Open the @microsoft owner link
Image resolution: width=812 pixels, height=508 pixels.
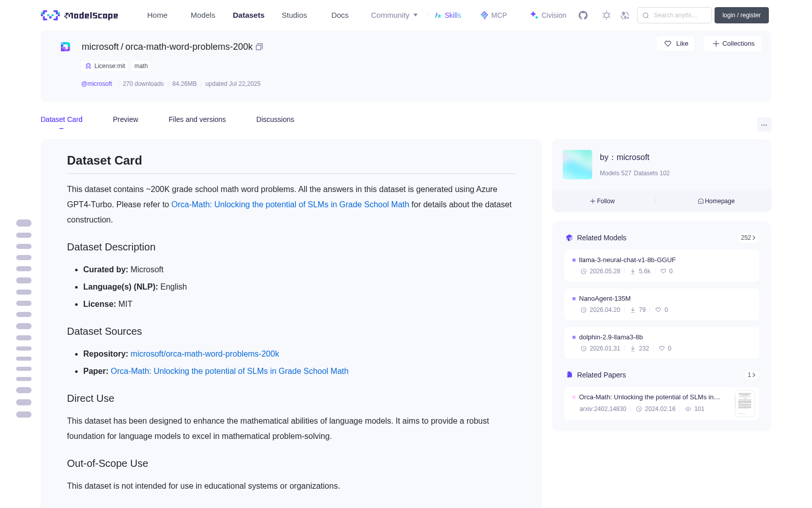click(96, 84)
